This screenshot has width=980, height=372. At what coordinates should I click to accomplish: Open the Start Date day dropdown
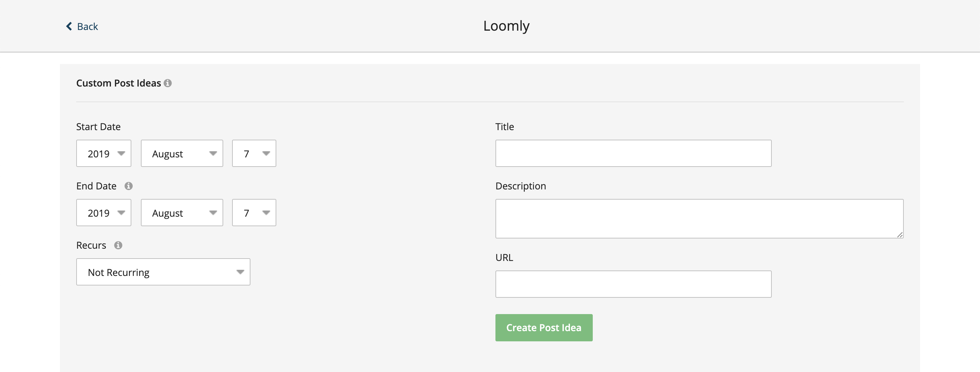point(254,153)
